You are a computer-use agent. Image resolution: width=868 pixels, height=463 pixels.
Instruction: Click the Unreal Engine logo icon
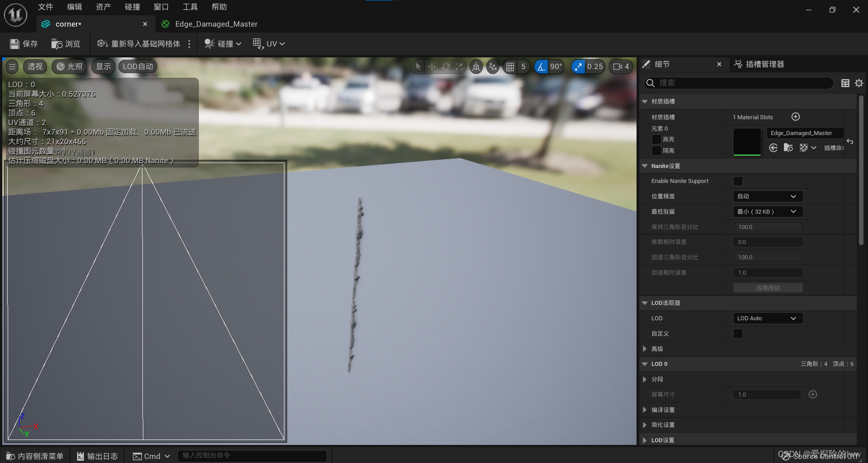pos(15,14)
